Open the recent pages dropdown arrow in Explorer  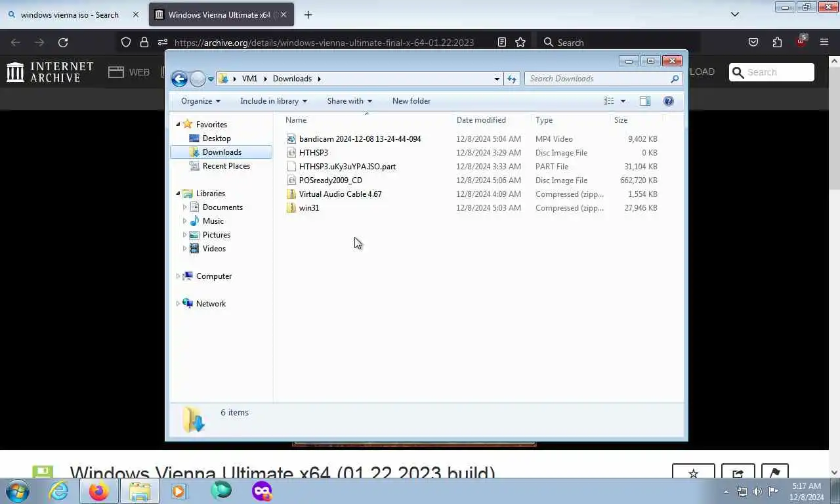click(x=211, y=79)
